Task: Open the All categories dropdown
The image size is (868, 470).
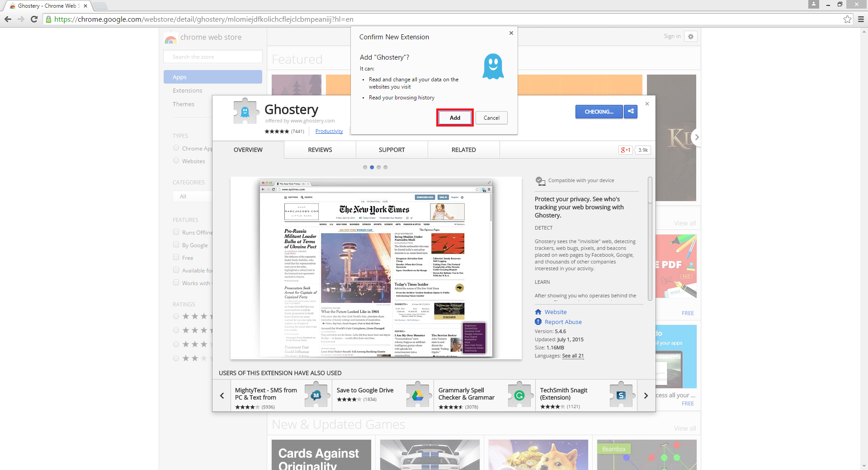Action: tap(193, 197)
